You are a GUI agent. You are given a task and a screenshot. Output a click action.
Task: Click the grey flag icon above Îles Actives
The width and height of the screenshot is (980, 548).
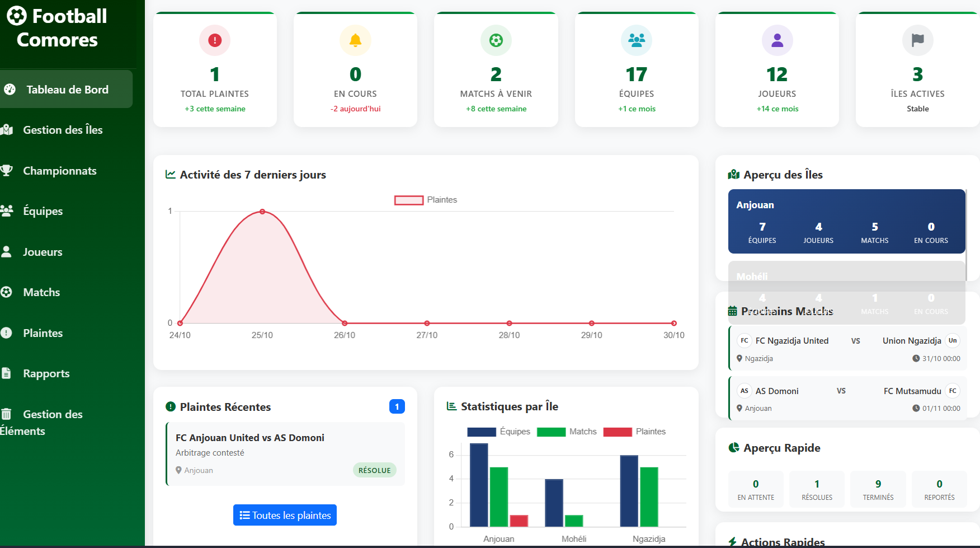click(917, 40)
